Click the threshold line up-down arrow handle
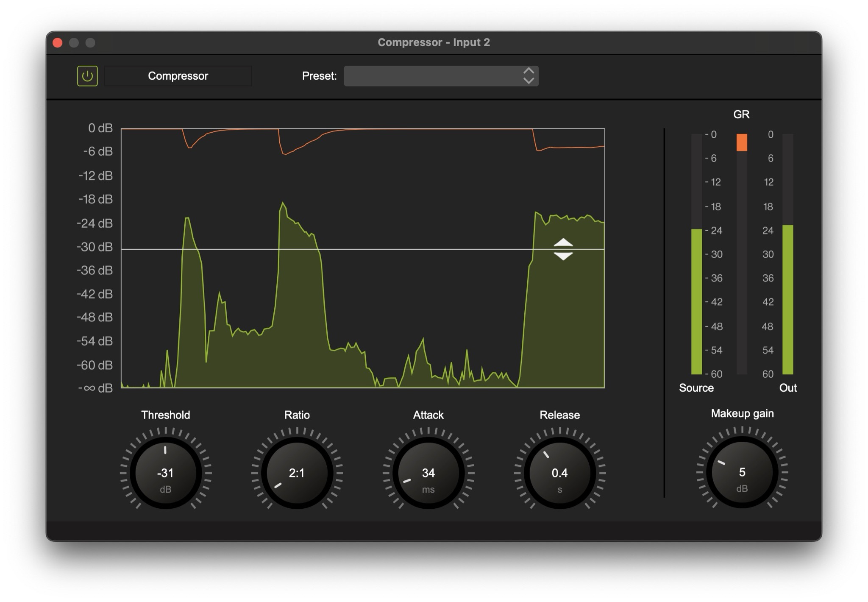 (563, 249)
